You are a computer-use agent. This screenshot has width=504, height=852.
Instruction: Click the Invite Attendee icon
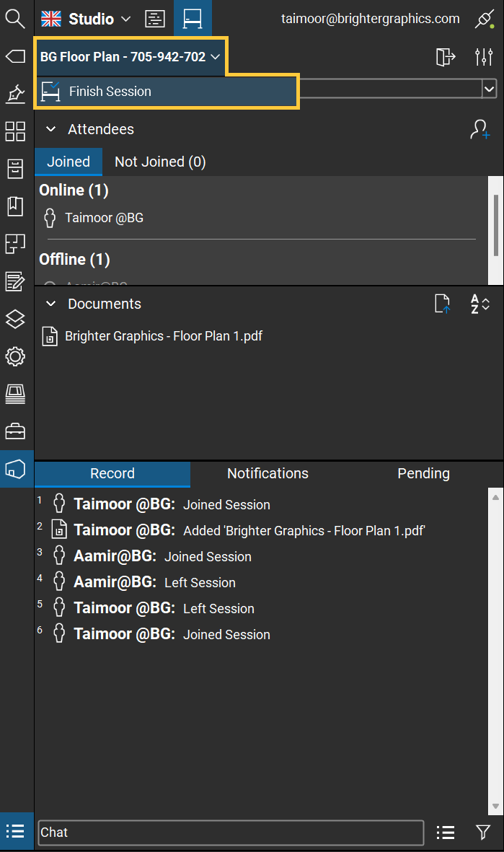(480, 129)
